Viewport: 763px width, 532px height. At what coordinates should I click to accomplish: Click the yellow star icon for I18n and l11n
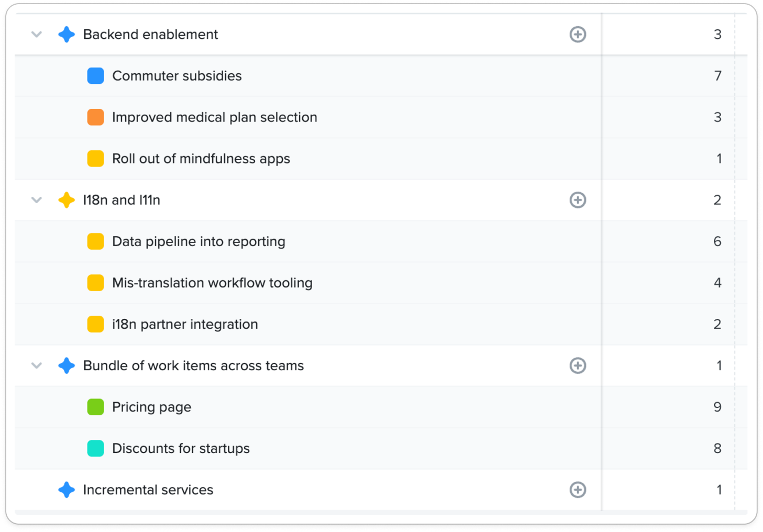click(67, 200)
